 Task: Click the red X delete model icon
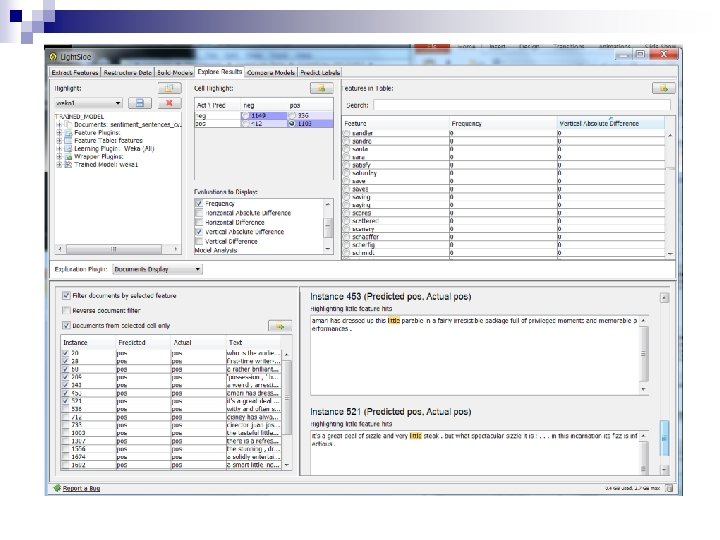[x=169, y=103]
